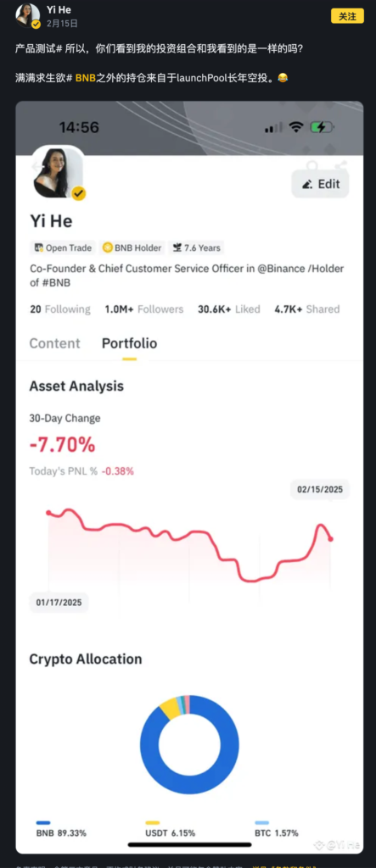Open the 1.0M+ Followers list

coord(144,309)
